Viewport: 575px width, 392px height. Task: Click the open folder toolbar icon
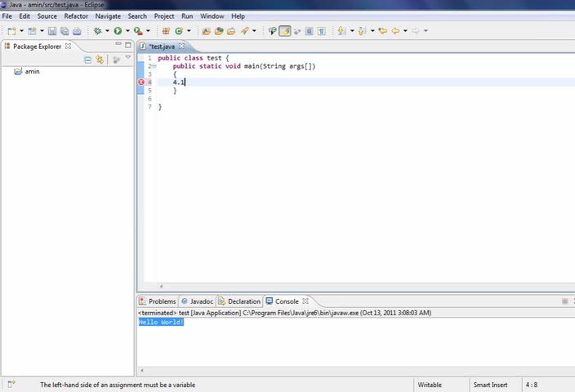click(231, 31)
